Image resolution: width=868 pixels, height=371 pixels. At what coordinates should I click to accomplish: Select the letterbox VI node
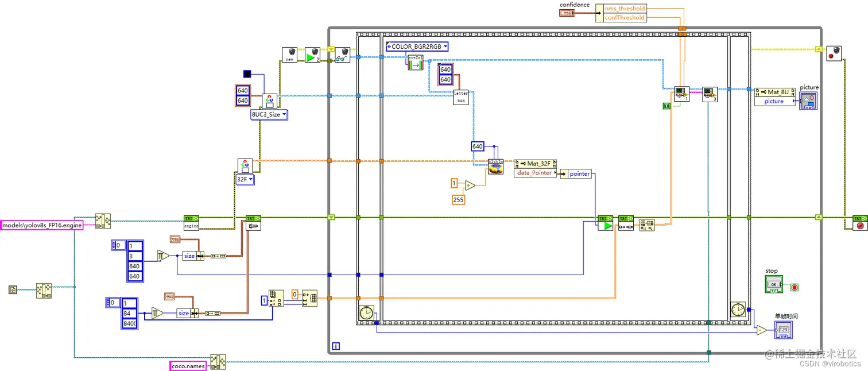(461, 96)
